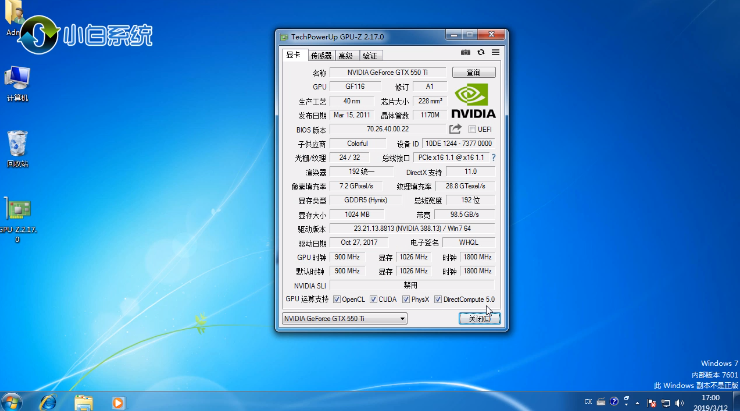This screenshot has height=411, width=740.
Task: Click the 查询 (Lookup) button
Action: pos(474,72)
